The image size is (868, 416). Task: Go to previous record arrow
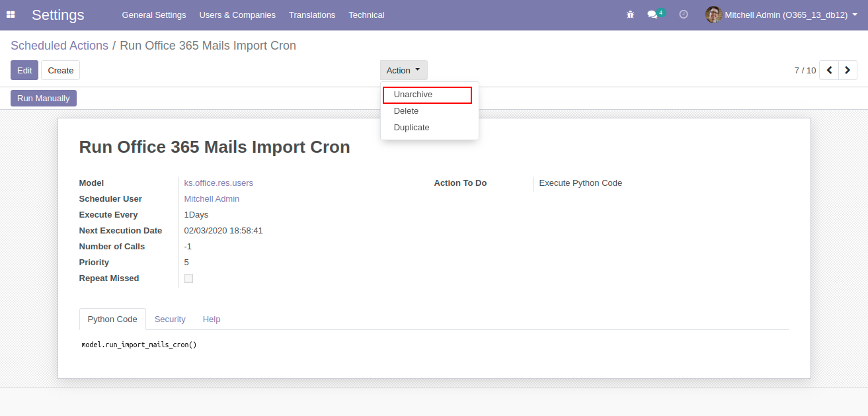(829, 70)
